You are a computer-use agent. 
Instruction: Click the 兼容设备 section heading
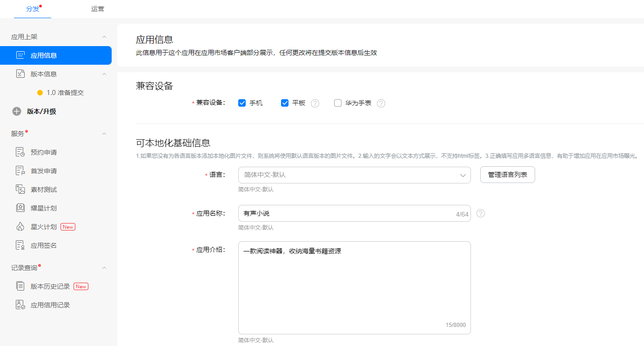click(154, 86)
